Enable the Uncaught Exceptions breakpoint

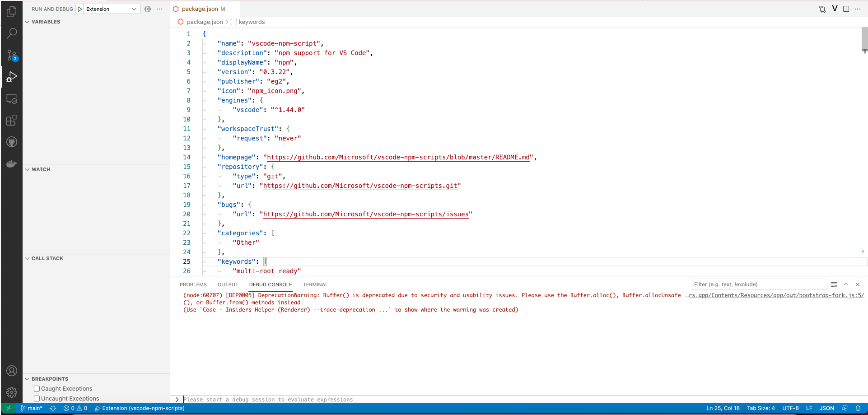pos(37,398)
